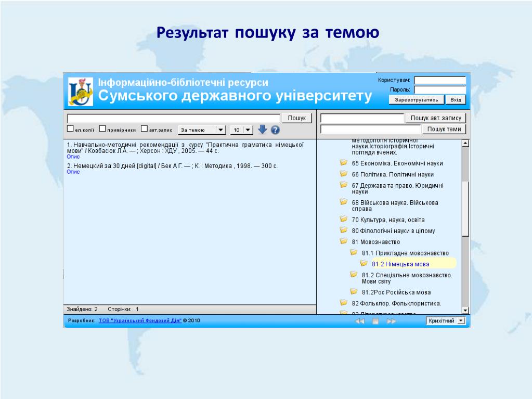
Task: Click the Пошук теми button
Action: point(444,129)
